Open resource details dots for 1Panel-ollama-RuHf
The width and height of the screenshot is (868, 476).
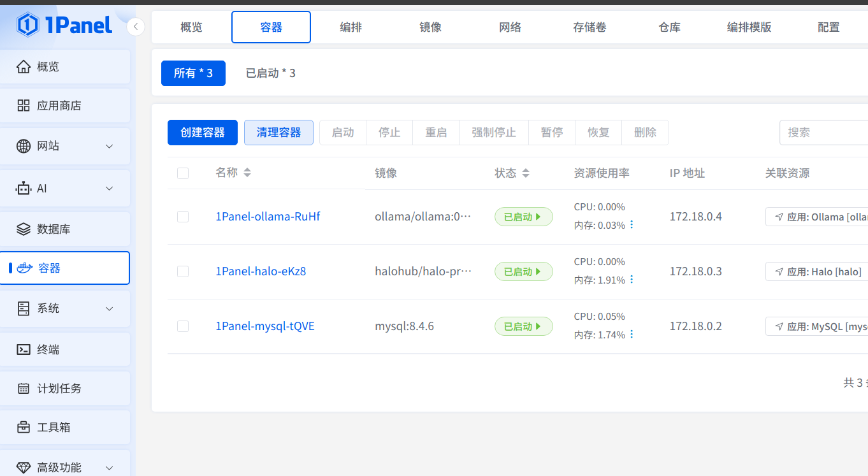point(632,225)
